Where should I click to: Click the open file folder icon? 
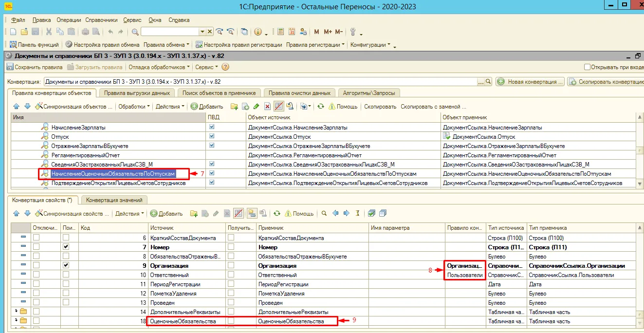[x=24, y=32]
